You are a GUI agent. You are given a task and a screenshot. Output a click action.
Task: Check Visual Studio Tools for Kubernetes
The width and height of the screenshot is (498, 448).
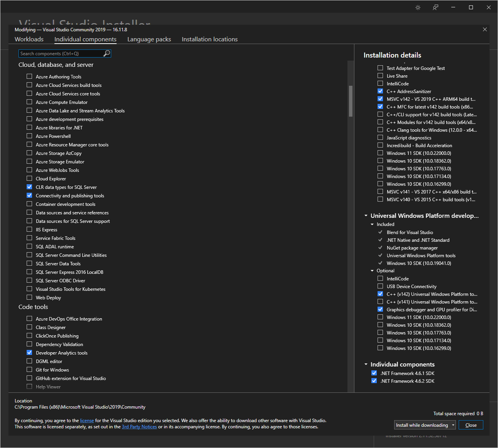coord(29,289)
